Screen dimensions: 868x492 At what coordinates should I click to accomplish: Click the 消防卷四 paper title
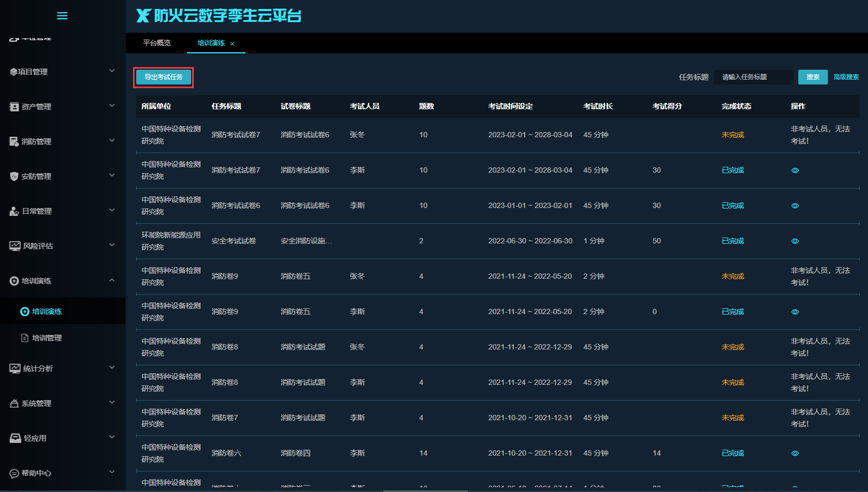coord(296,453)
